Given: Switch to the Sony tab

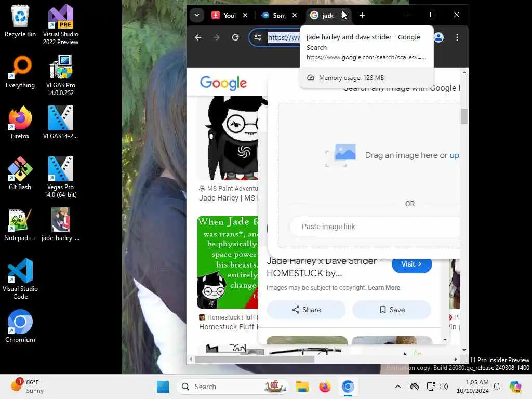Looking at the screenshot, I should click(x=273, y=15).
